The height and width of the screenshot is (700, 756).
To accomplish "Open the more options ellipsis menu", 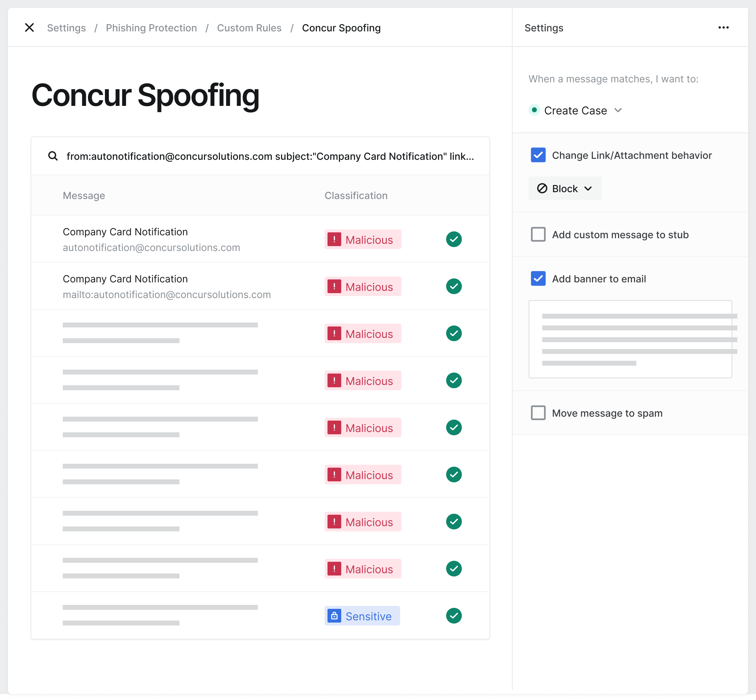I will click(723, 28).
